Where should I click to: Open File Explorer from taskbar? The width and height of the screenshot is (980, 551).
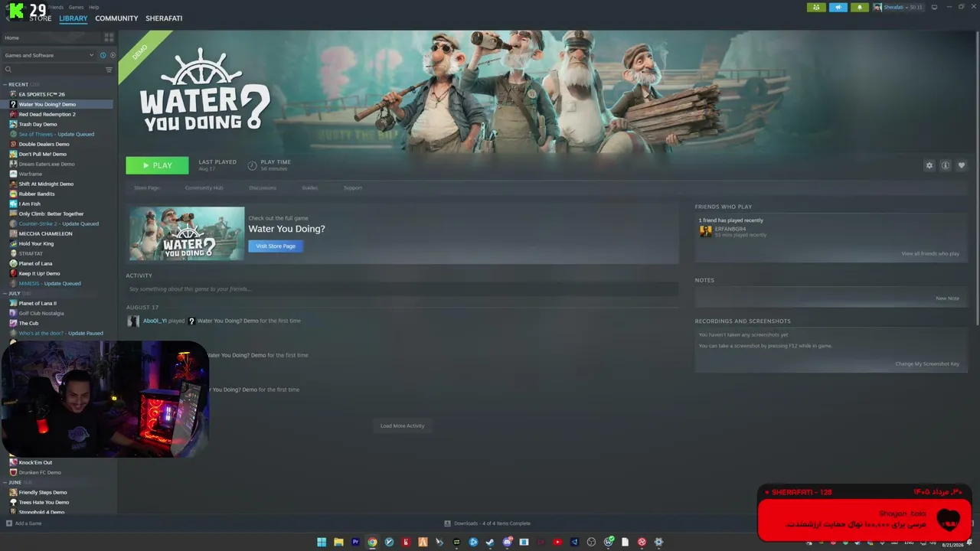click(338, 543)
